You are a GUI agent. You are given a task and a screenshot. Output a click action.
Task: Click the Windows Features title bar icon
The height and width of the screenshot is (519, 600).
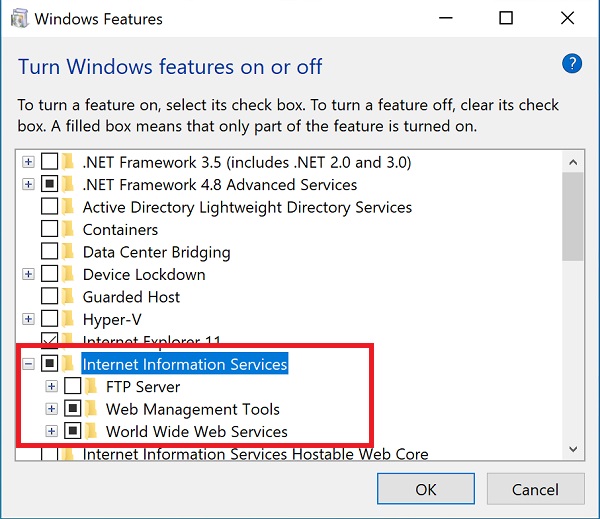pos(20,19)
